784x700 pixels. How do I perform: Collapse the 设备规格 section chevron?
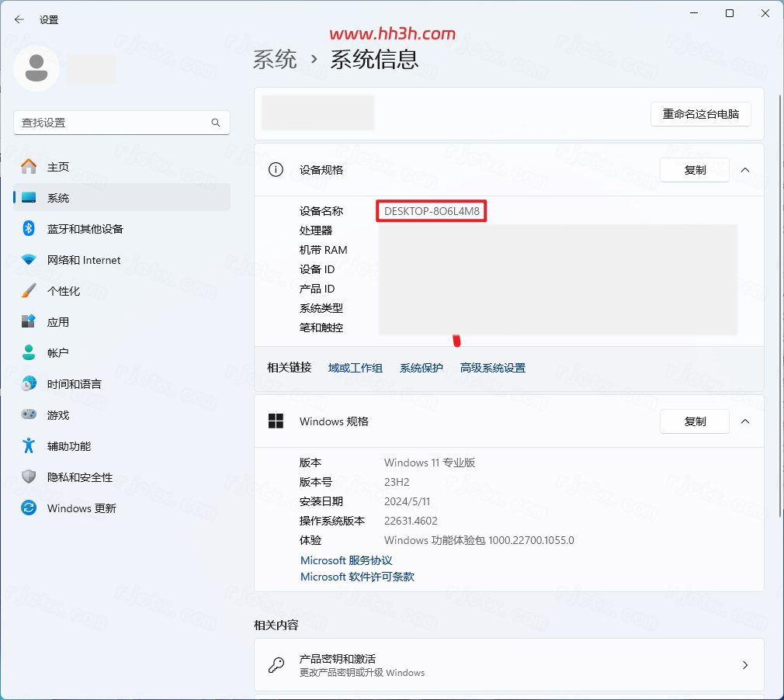(745, 170)
